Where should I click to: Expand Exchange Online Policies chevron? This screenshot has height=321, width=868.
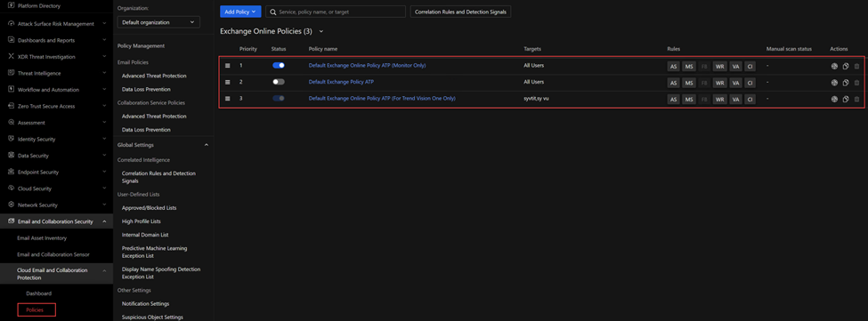click(321, 31)
